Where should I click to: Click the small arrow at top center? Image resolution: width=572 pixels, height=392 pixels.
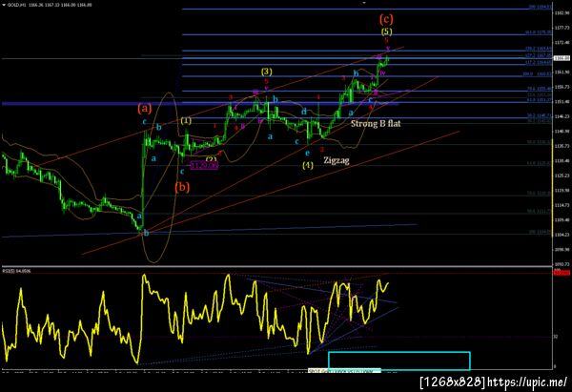point(364,3)
